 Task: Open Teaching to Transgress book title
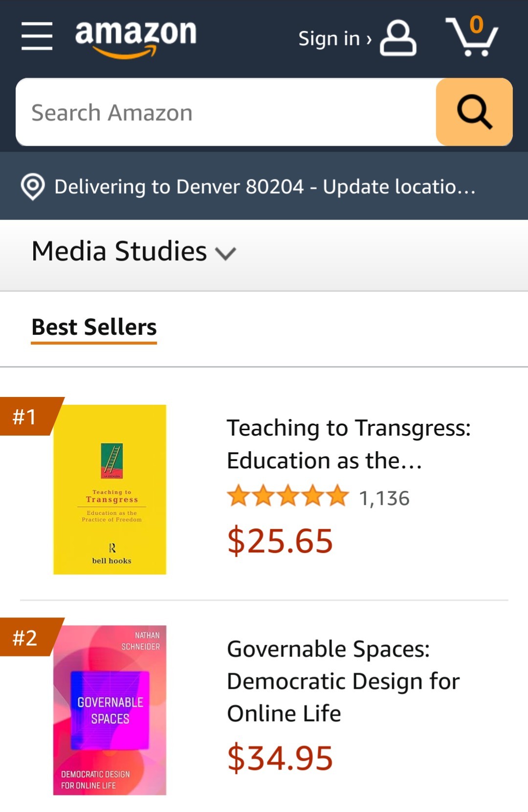348,444
